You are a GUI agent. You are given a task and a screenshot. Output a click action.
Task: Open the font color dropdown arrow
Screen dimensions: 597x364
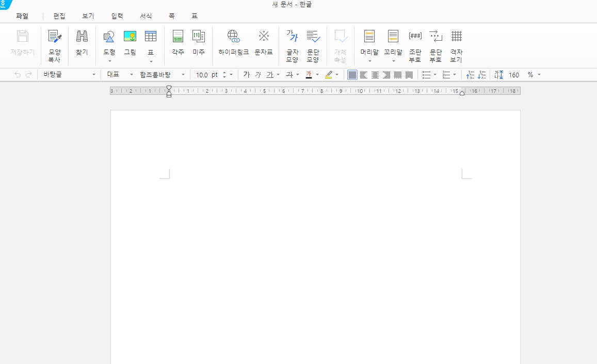pos(317,75)
